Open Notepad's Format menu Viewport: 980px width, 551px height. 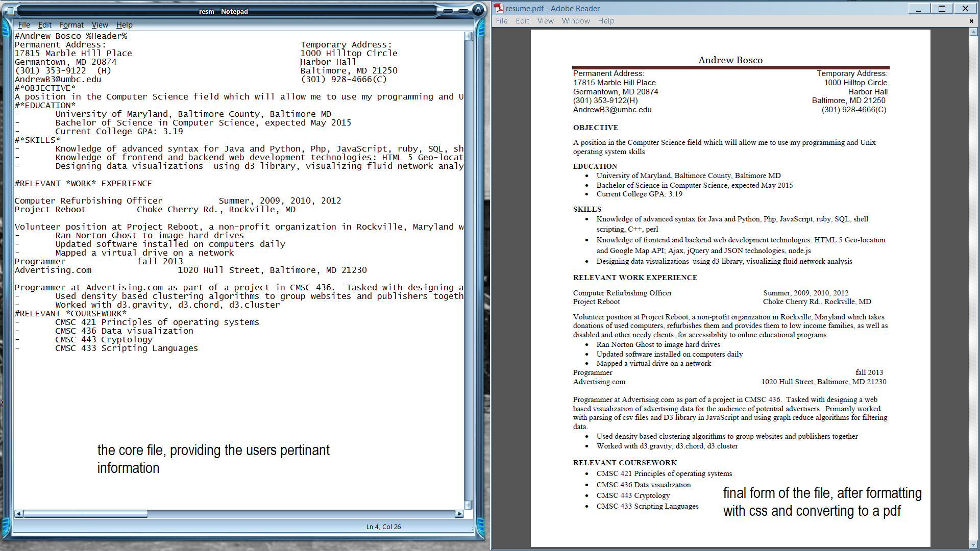(71, 24)
